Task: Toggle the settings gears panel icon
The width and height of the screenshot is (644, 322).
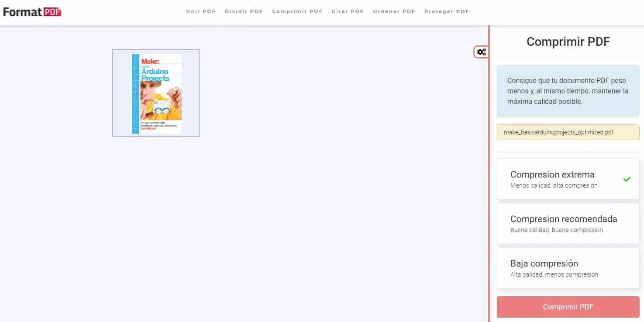Action: [x=481, y=52]
